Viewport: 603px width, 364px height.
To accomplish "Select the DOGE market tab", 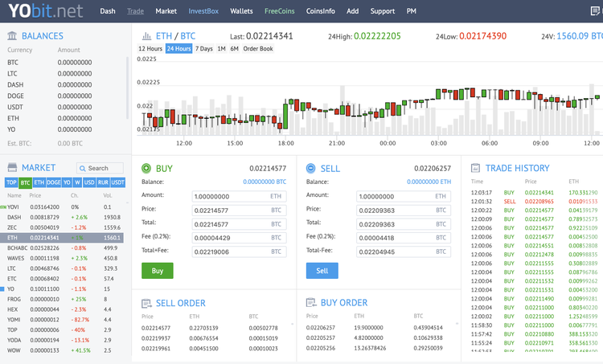I will click(53, 182).
